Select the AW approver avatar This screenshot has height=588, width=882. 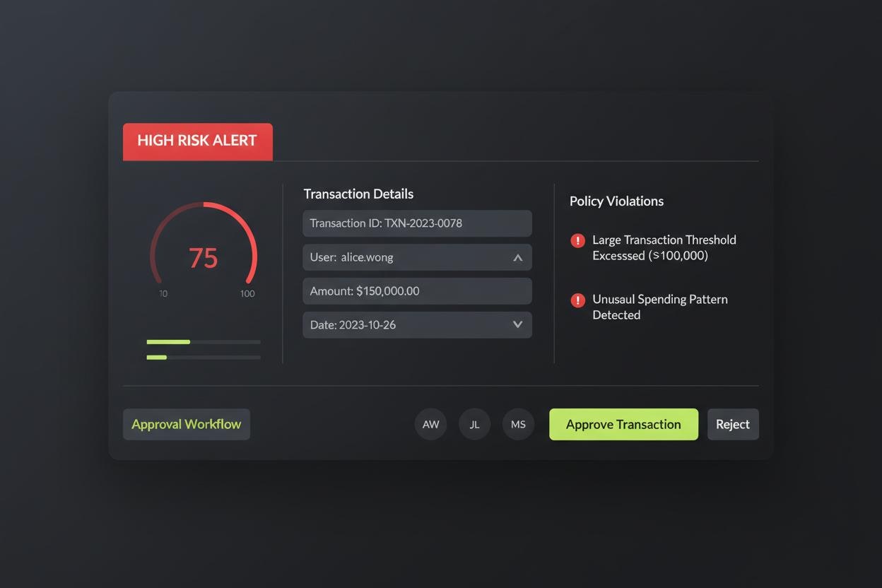(x=430, y=424)
